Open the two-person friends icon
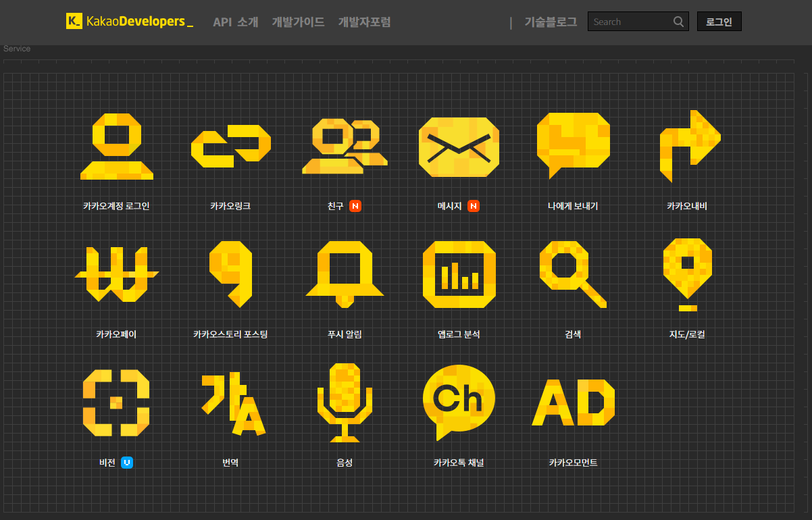 [x=345, y=147]
